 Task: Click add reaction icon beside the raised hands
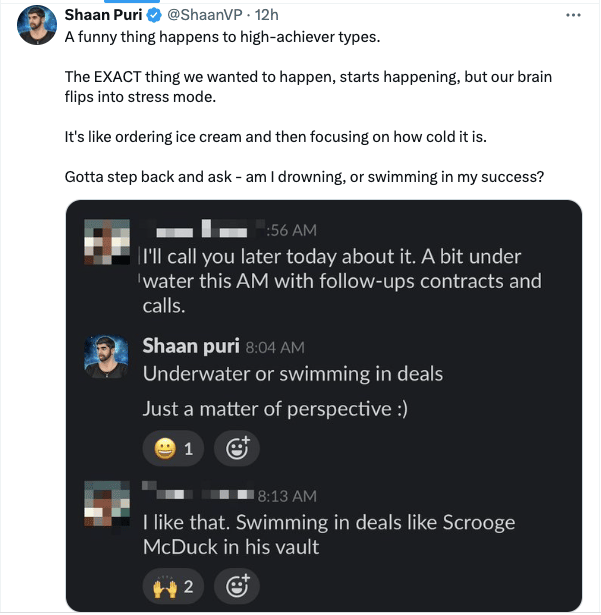236,585
